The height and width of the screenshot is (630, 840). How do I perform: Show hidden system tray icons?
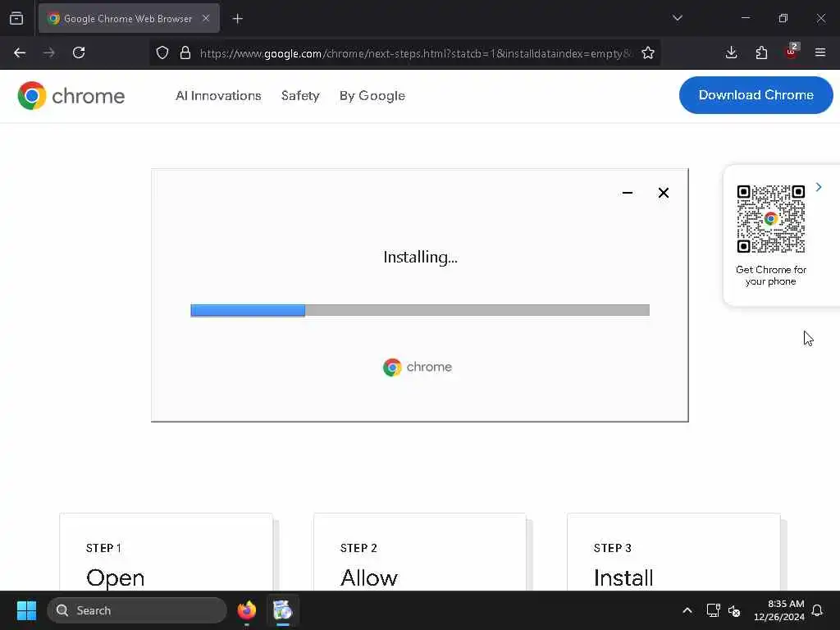pyautogui.click(x=687, y=610)
